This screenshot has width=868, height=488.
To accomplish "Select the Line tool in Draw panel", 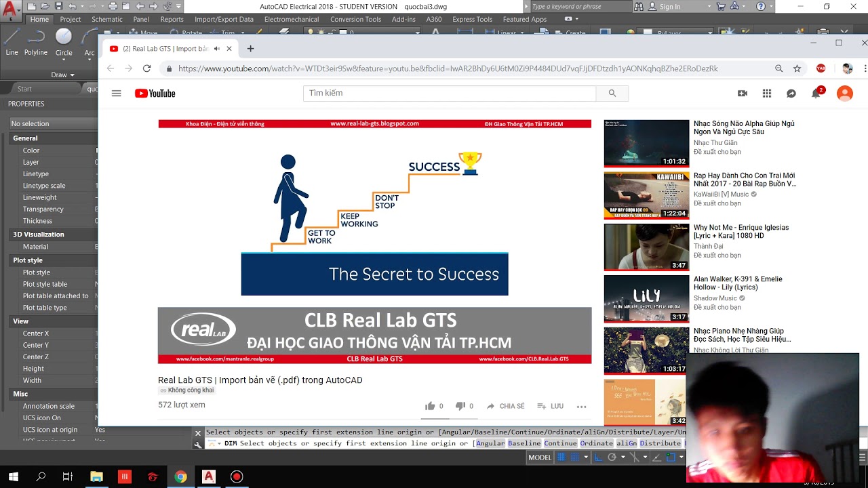I will point(12,41).
